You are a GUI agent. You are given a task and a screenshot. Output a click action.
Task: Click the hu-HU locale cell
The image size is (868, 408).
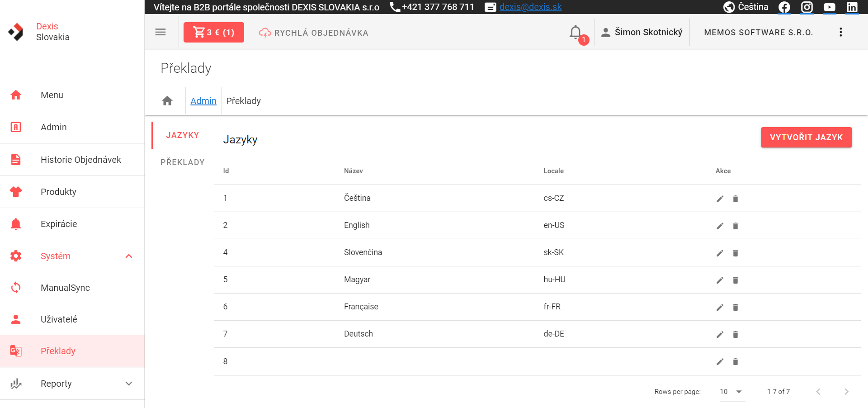(554, 280)
